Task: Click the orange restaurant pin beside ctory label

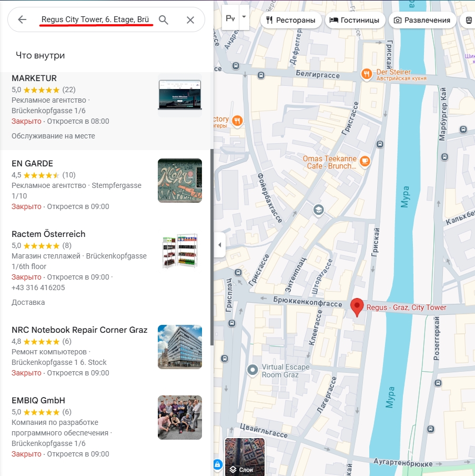Action: pos(237,121)
